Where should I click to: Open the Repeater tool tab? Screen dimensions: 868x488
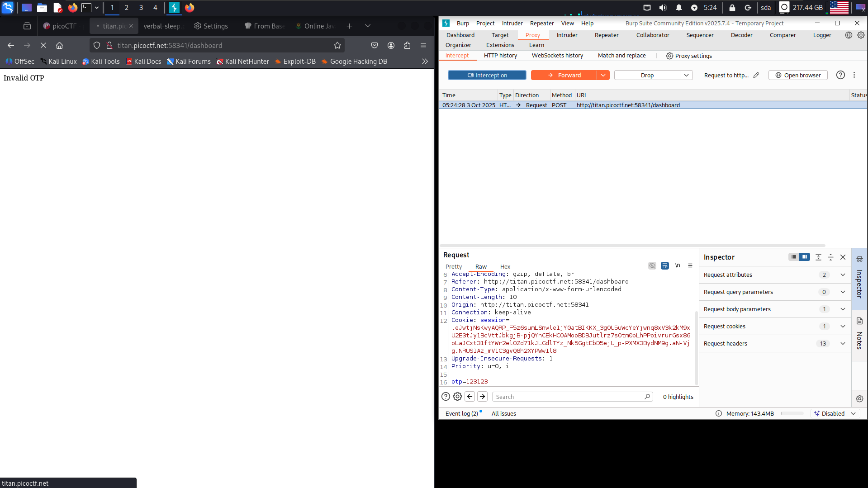[606, 35]
